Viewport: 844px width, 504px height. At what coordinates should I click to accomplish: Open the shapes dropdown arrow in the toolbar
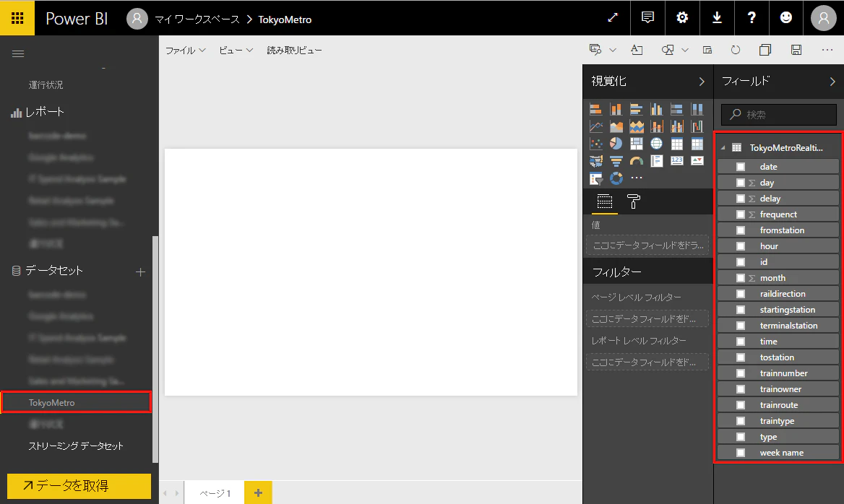[x=685, y=50]
